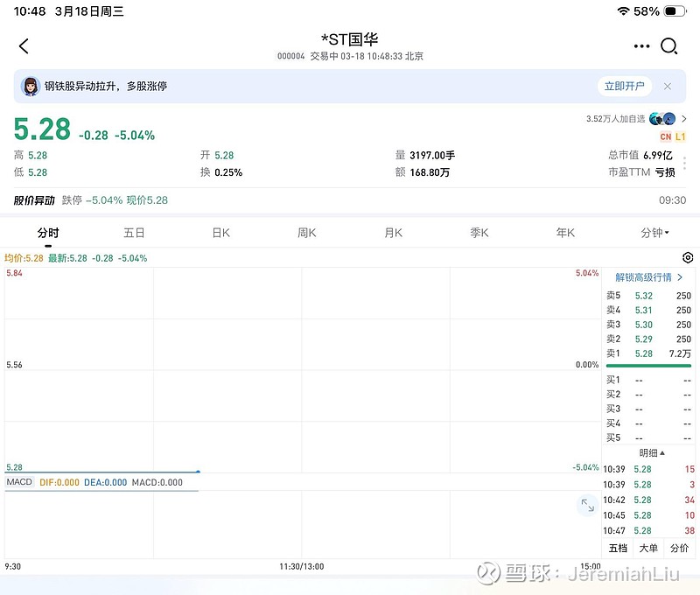Expand chart to fullscreen
This screenshot has width=700, height=595.
pos(587,505)
